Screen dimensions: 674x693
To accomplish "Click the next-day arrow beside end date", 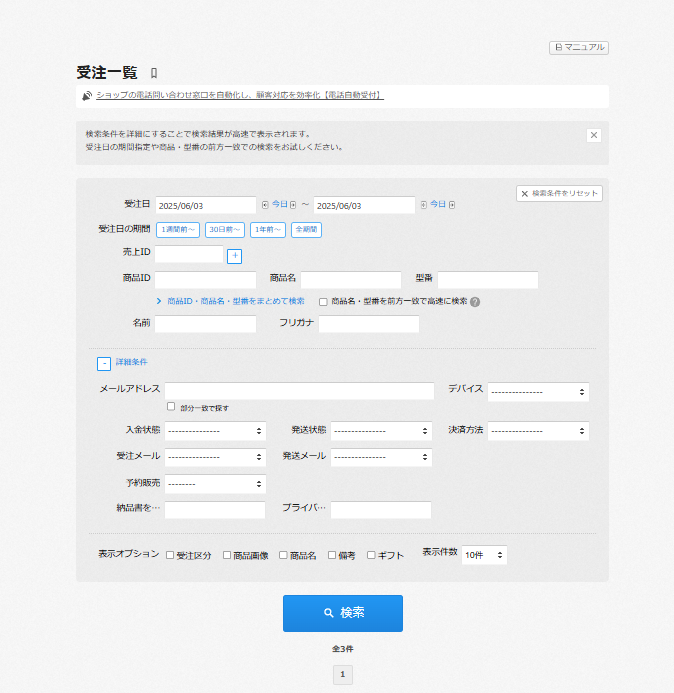I will pyautogui.click(x=452, y=205).
